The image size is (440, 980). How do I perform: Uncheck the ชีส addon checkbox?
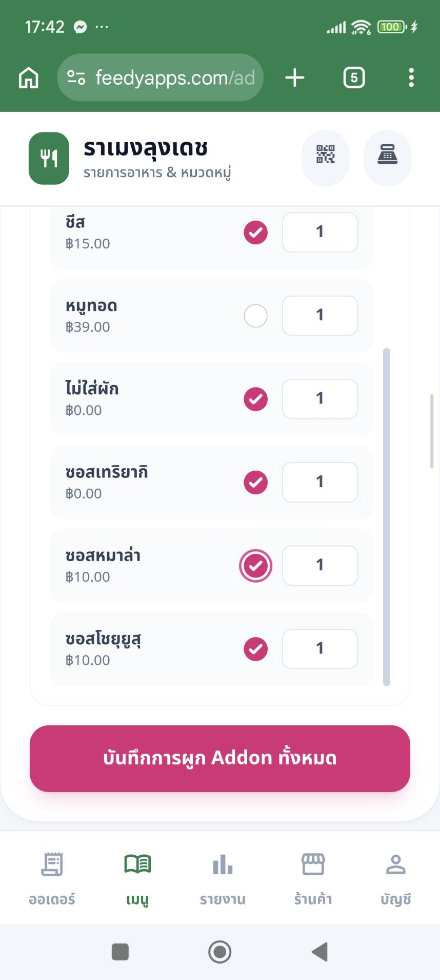tap(255, 233)
